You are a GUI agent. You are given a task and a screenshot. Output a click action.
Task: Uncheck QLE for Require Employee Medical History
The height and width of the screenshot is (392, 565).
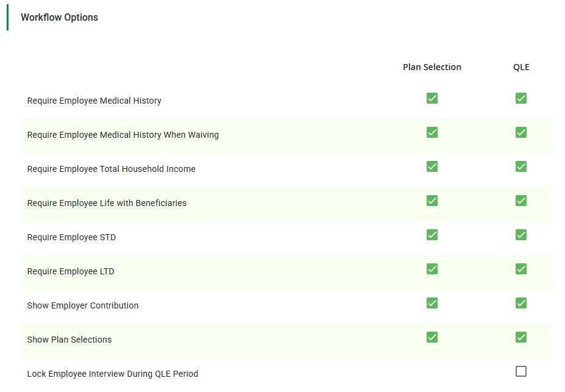pyautogui.click(x=521, y=98)
